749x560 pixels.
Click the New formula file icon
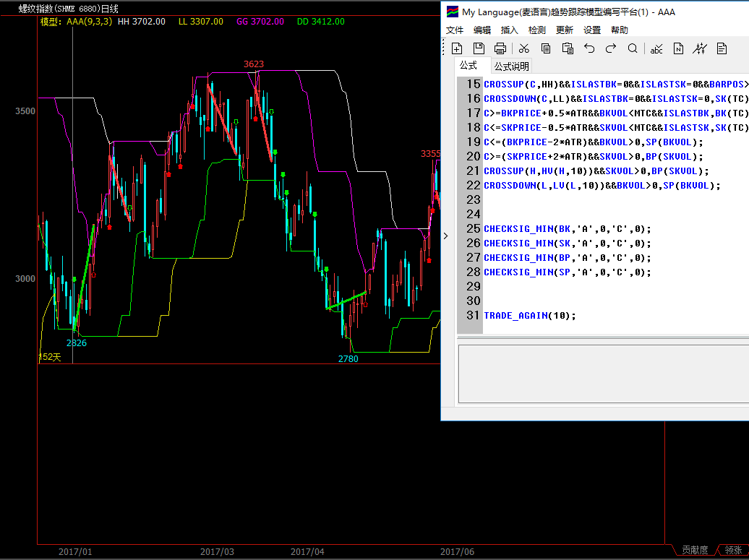click(x=457, y=48)
